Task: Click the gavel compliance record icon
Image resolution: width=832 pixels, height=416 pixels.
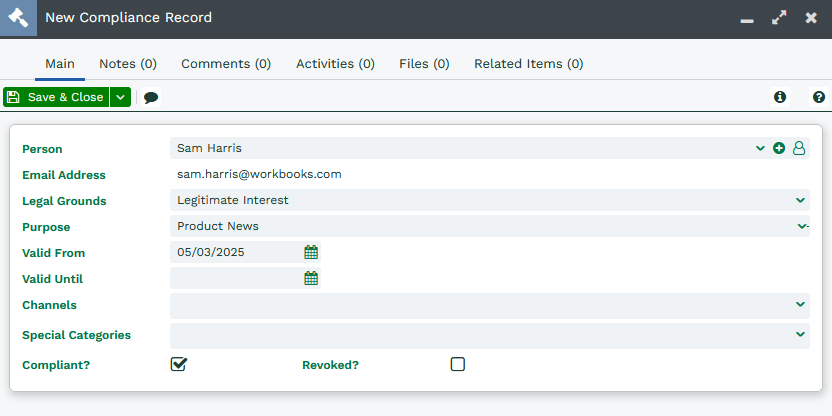Action: coord(19,18)
